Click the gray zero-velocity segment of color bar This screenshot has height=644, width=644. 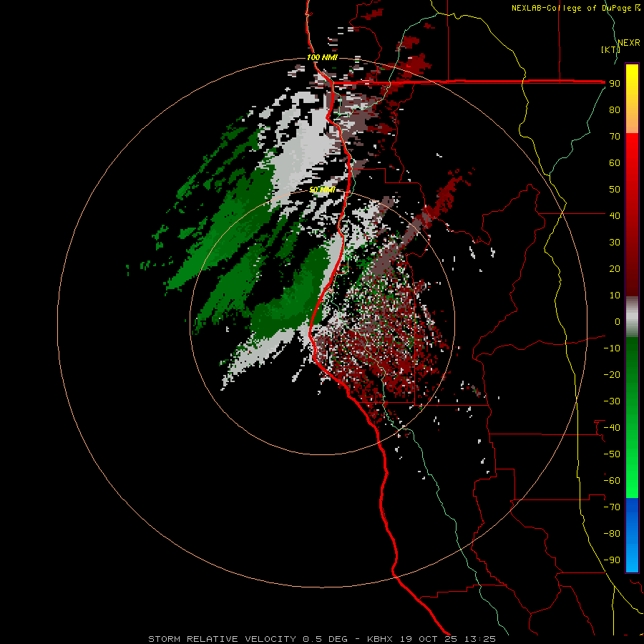tap(632, 317)
